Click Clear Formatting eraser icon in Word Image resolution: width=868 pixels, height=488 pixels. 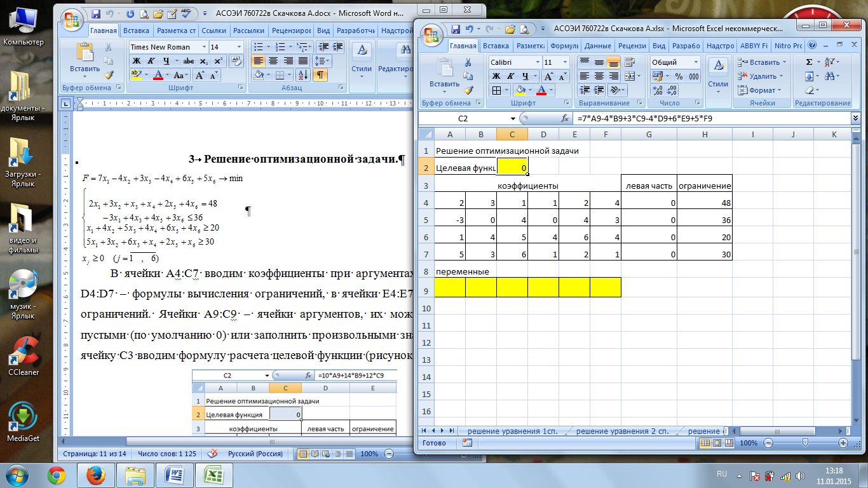point(236,61)
